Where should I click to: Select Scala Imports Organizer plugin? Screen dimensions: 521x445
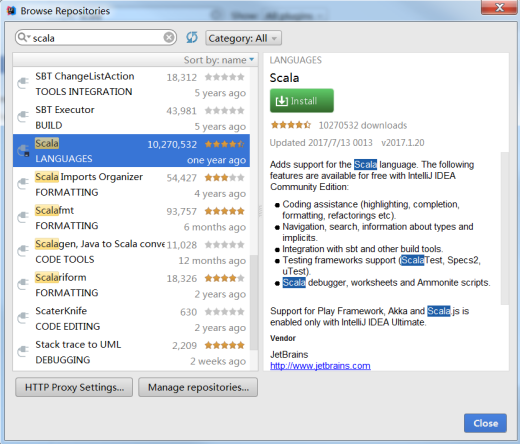(x=131, y=184)
